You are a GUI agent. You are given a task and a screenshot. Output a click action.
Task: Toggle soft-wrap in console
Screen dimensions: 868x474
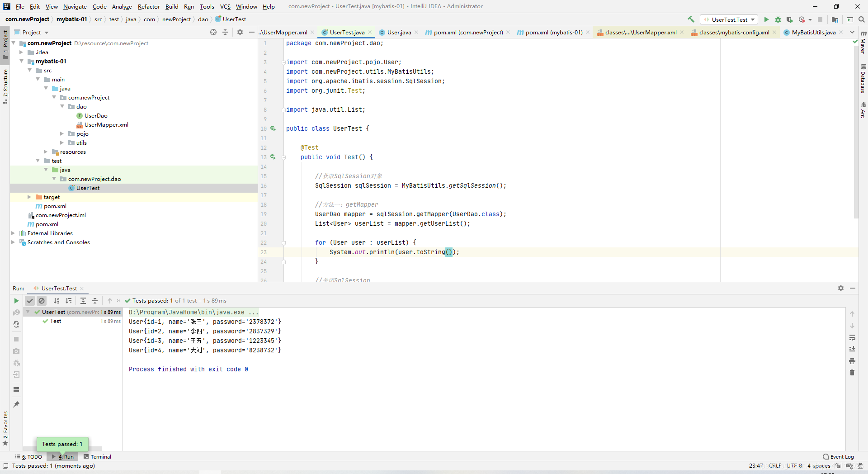coord(852,337)
